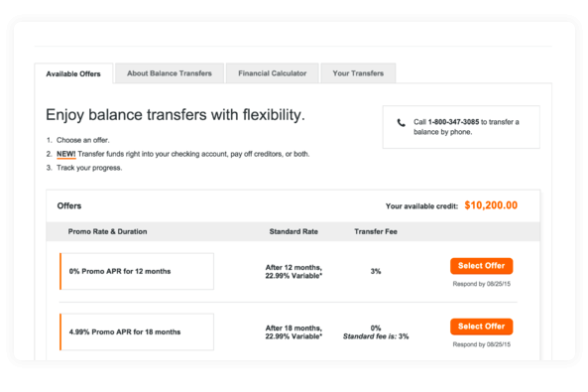Click 'Enjoy balance transfers with flexibility' heading
The image size is (588, 392).
point(176,115)
